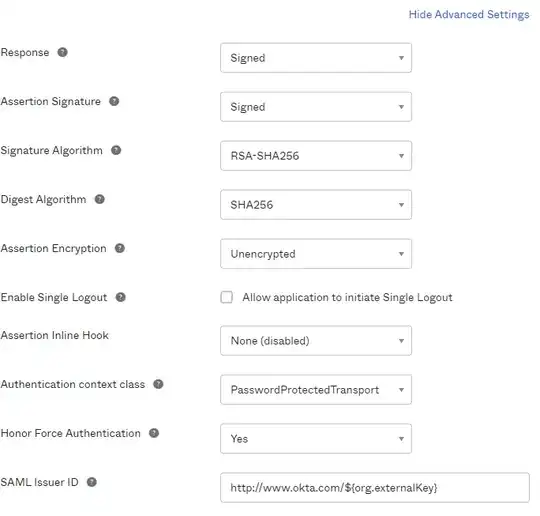The height and width of the screenshot is (516, 540).
Task: Click the SAML Issuer ID text field
Action: [375, 488]
